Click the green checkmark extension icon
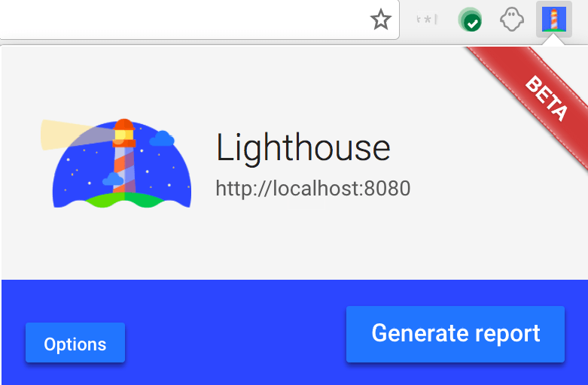 (x=470, y=20)
